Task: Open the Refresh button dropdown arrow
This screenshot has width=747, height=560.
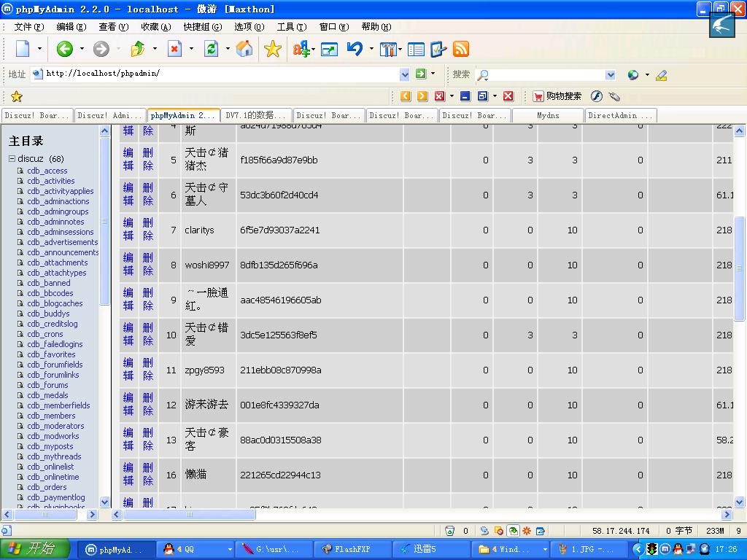Action: pyautogui.click(x=228, y=49)
